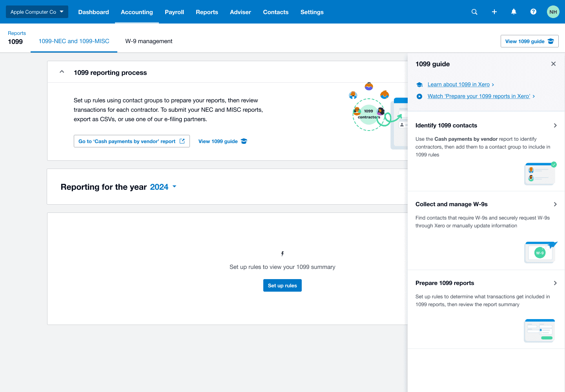This screenshot has width=565, height=392.
Task: Open the 'Learn about 1099 in Xero' link
Action: (x=459, y=84)
